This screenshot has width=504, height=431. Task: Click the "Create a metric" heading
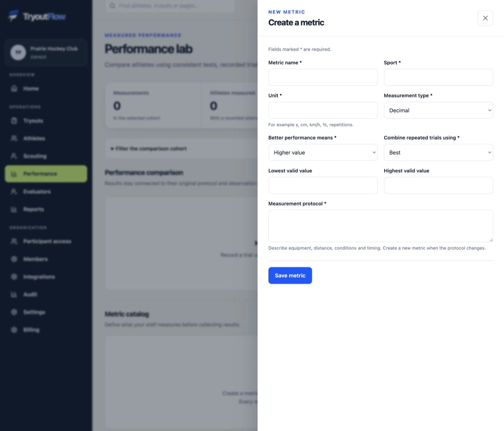pyautogui.click(x=296, y=22)
